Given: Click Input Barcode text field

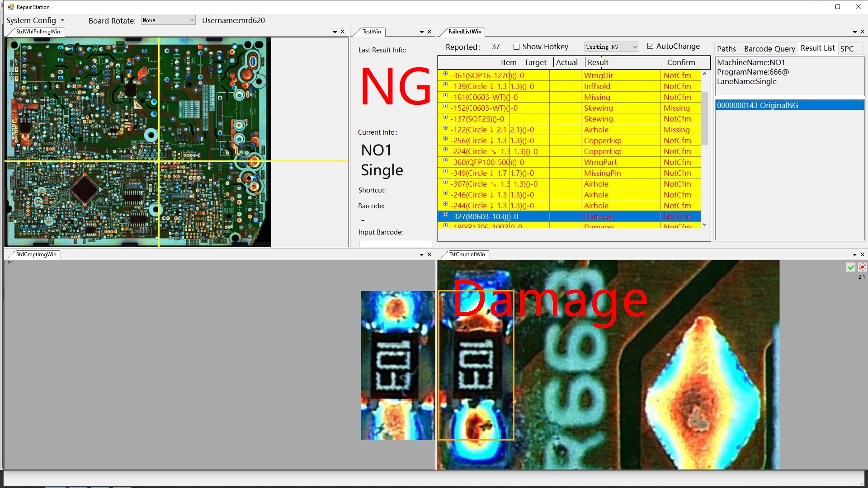Looking at the screenshot, I should tap(396, 244).
